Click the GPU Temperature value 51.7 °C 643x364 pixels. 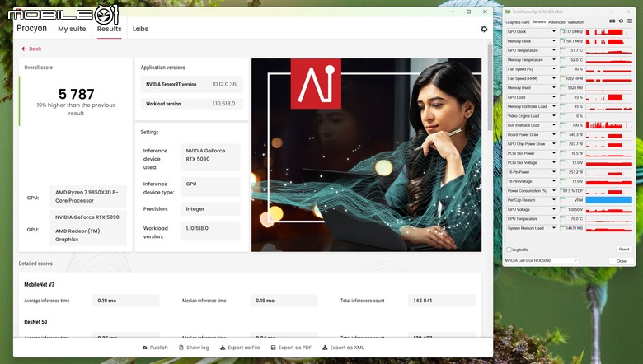point(576,50)
